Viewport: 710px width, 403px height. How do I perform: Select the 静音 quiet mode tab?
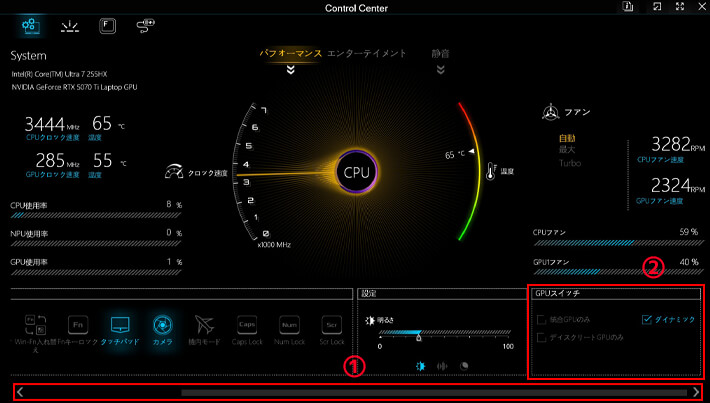tap(440, 53)
